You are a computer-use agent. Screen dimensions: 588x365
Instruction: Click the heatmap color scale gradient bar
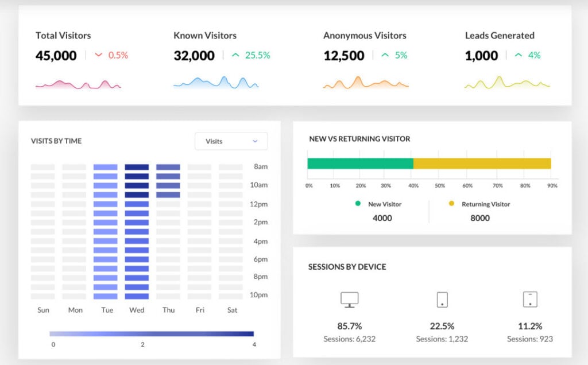152,333
